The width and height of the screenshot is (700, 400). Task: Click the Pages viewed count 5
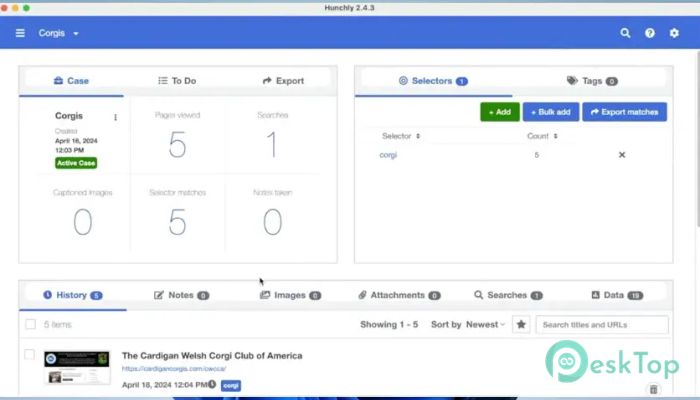(x=177, y=144)
